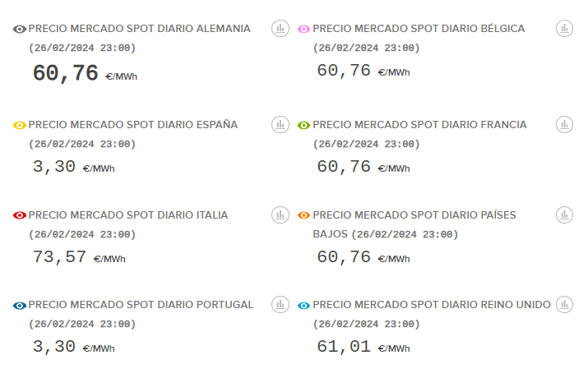Toggle yellow eye visibility for España

(21, 126)
